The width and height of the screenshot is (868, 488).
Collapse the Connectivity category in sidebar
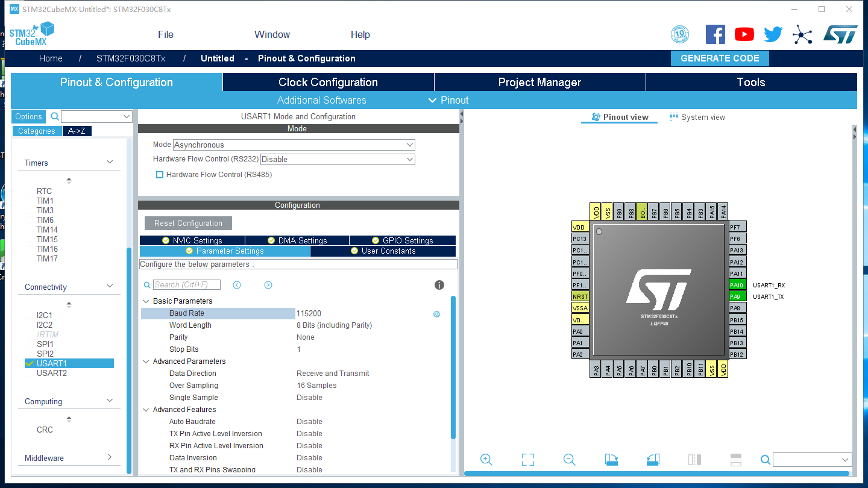tap(110, 286)
